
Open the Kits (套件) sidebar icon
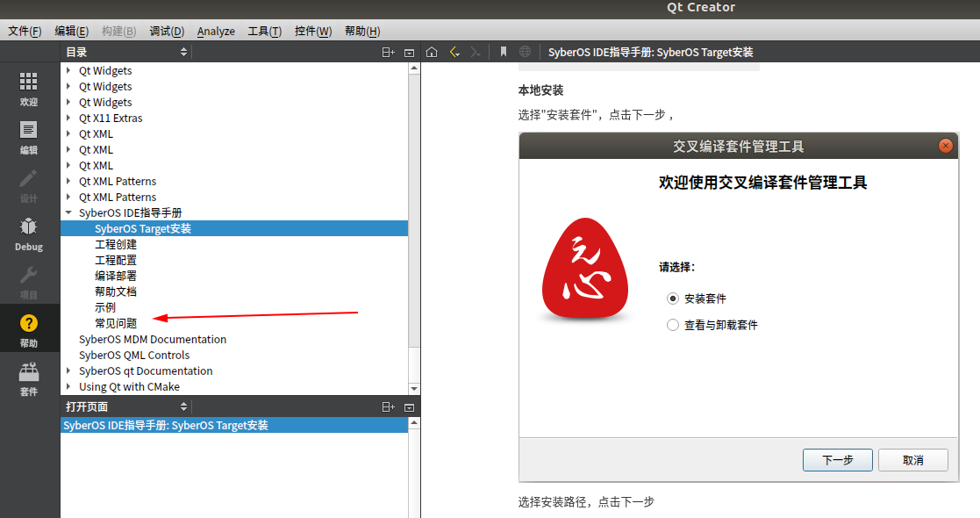click(x=29, y=378)
